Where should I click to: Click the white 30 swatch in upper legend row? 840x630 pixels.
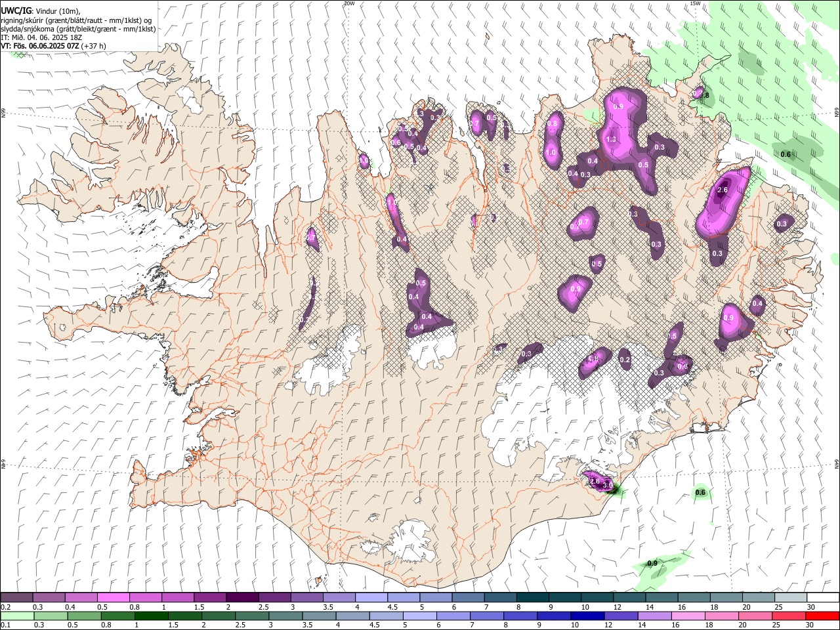822,598
